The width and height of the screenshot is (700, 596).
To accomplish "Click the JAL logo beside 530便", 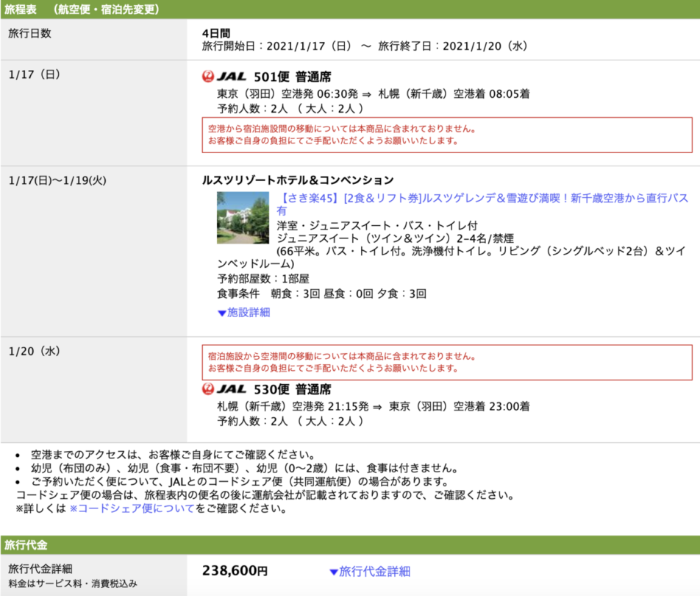I will 224,389.
